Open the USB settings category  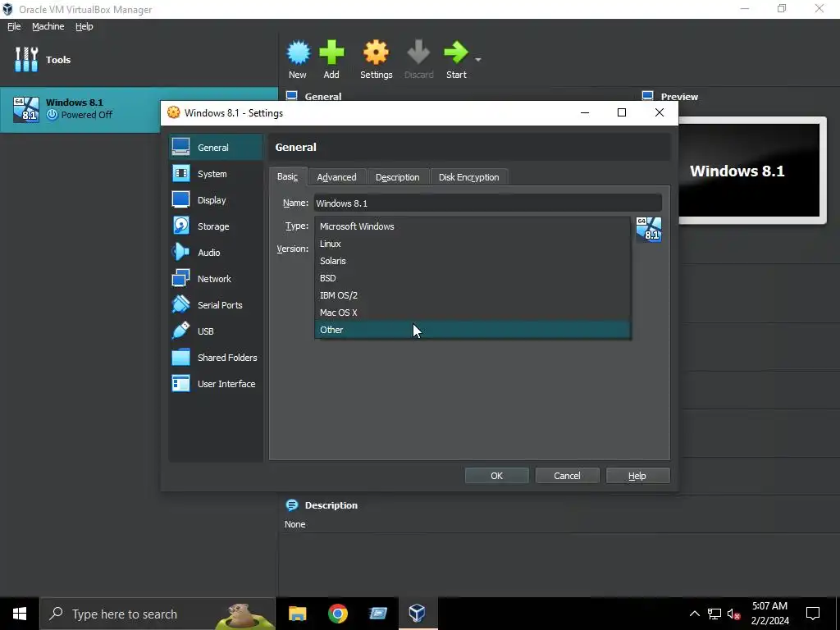click(216, 331)
